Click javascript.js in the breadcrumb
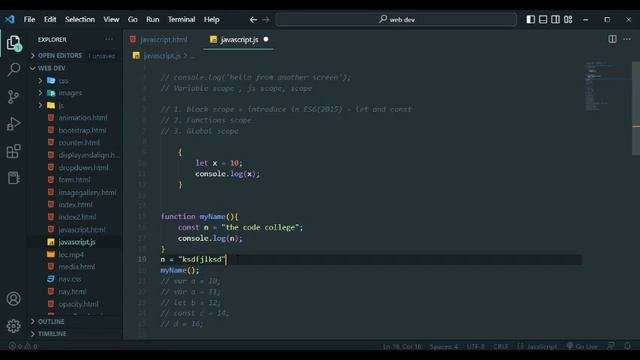This screenshot has width=640, height=360. tap(161, 56)
